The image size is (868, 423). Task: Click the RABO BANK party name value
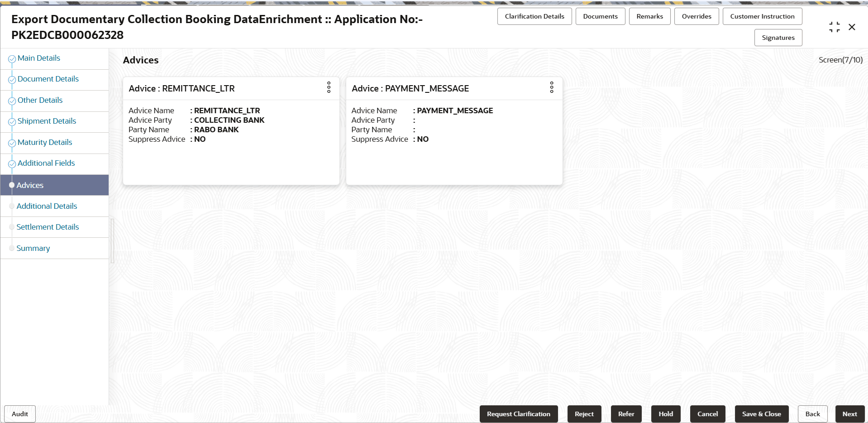coord(216,130)
